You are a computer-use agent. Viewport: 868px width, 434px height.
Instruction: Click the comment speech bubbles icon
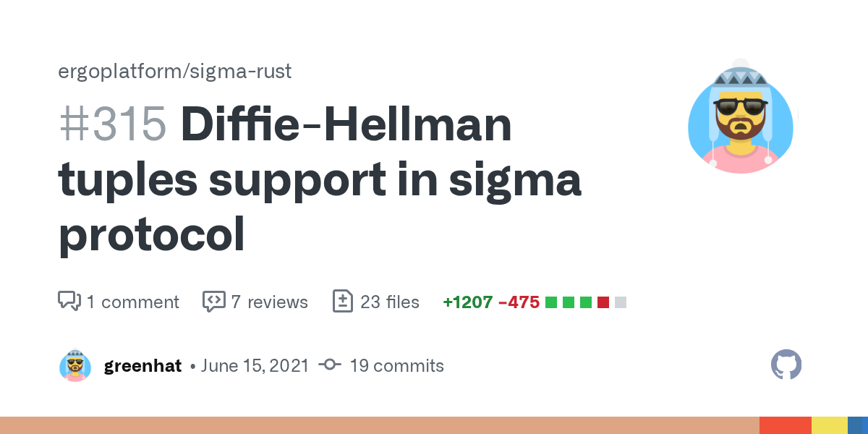point(69,301)
